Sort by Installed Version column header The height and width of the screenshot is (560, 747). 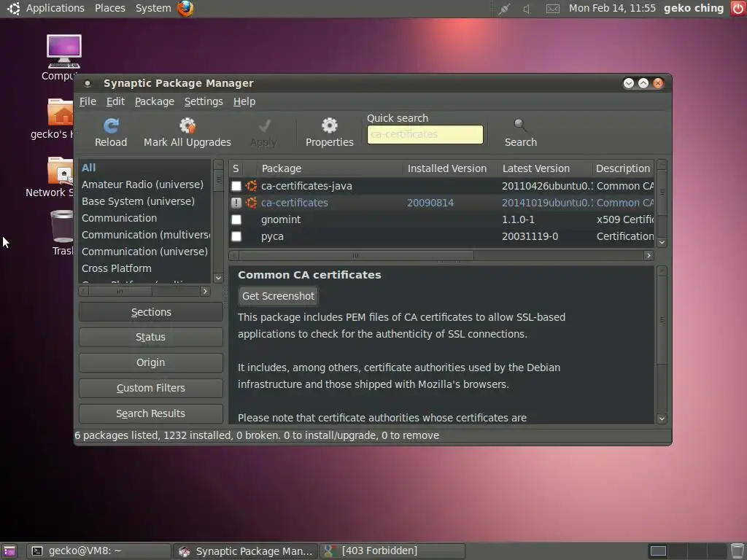pos(450,168)
